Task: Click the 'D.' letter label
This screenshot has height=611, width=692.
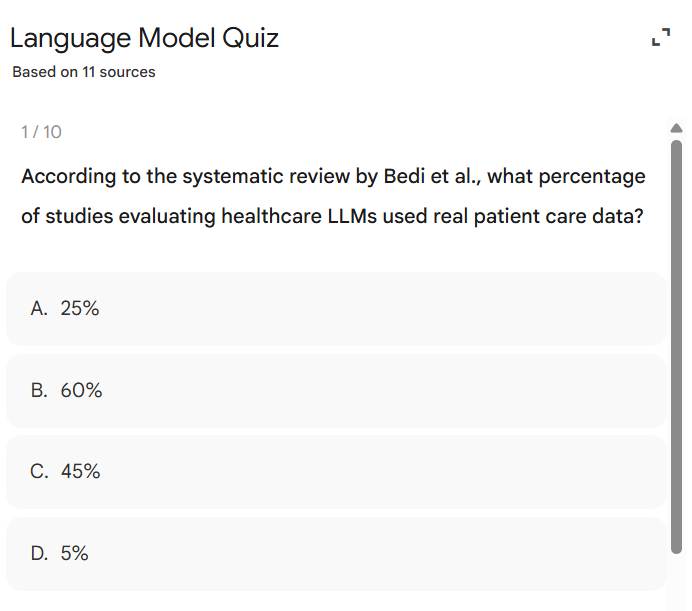Action: pyautogui.click(x=40, y=553)
